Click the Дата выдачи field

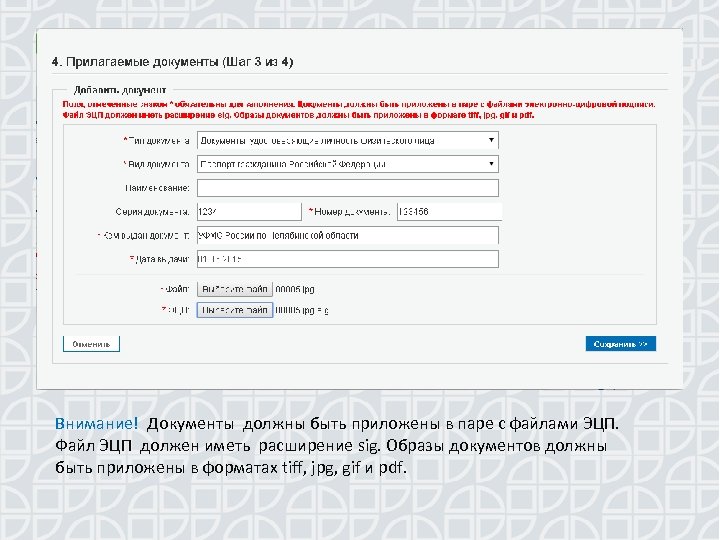[x=348, y=259]
